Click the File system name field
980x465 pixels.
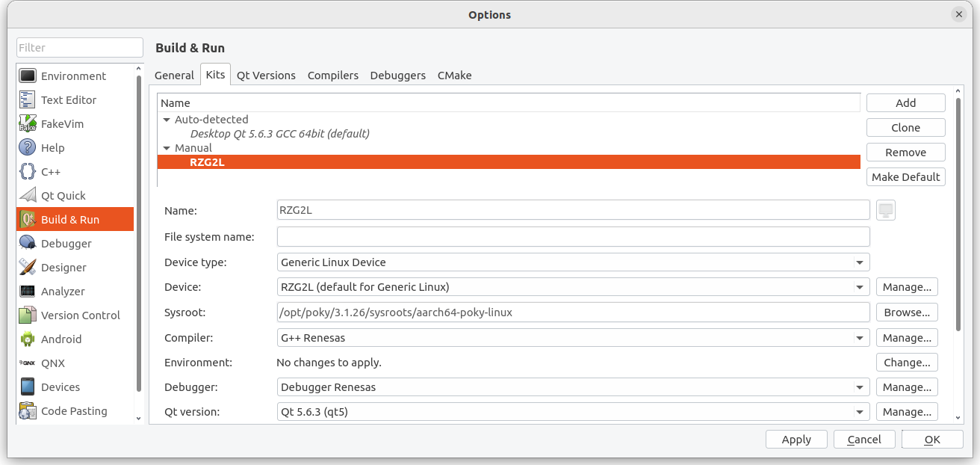coord(573,237)
